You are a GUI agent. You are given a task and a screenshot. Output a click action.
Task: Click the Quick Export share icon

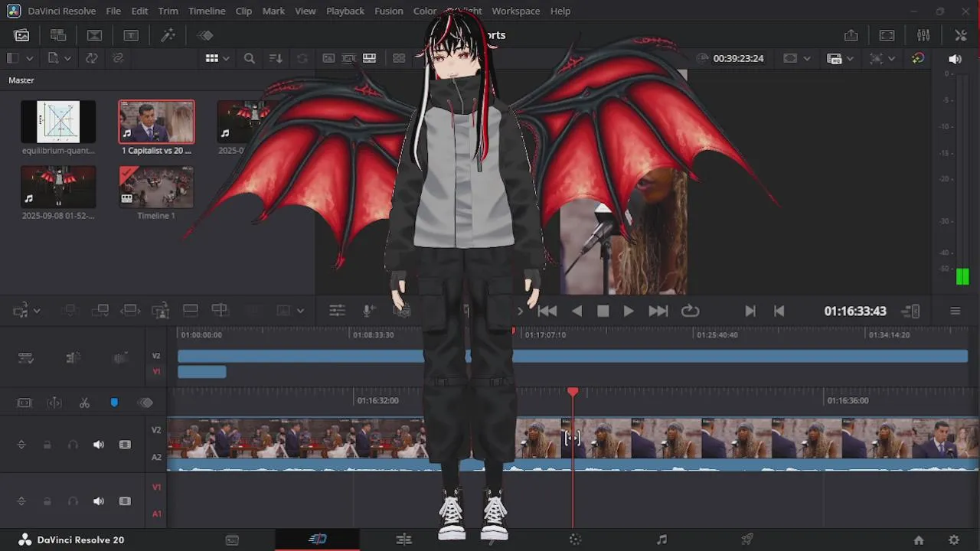[x=851, y=35]
